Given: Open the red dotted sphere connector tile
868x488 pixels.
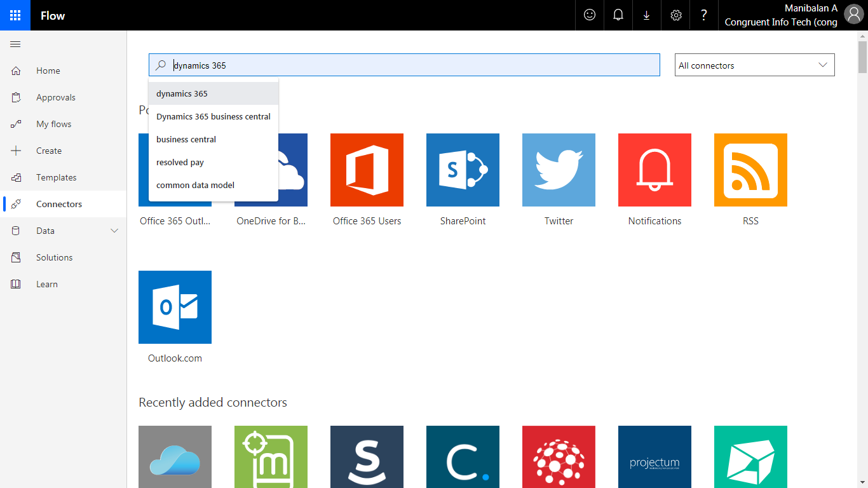Looking at the screenshot, I should (x=559, y=457).
